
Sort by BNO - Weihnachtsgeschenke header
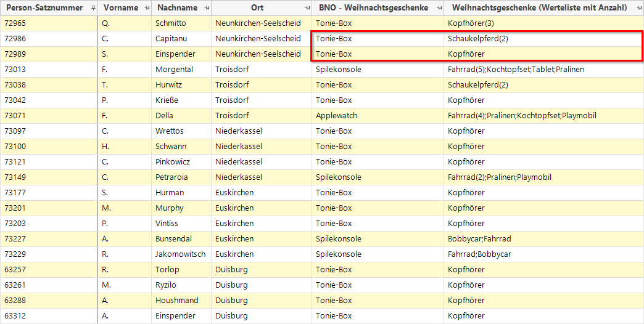click(373, 8)
